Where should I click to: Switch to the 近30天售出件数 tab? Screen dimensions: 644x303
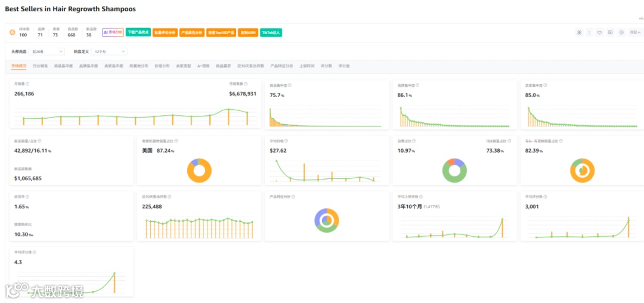[x=250, y=66]
